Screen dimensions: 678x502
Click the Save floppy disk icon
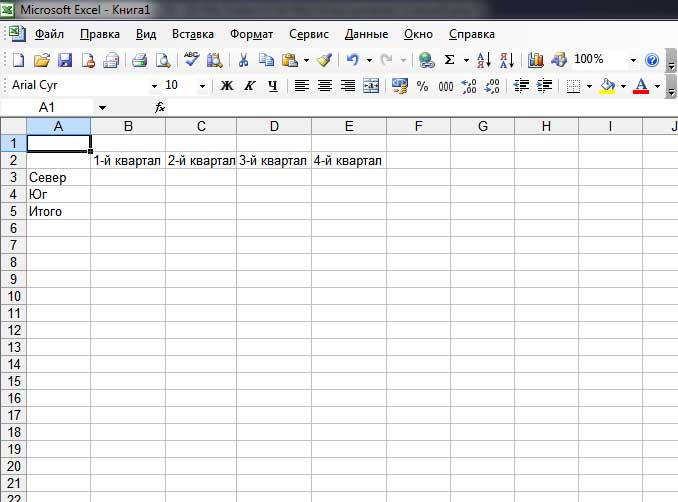point(65,60)
